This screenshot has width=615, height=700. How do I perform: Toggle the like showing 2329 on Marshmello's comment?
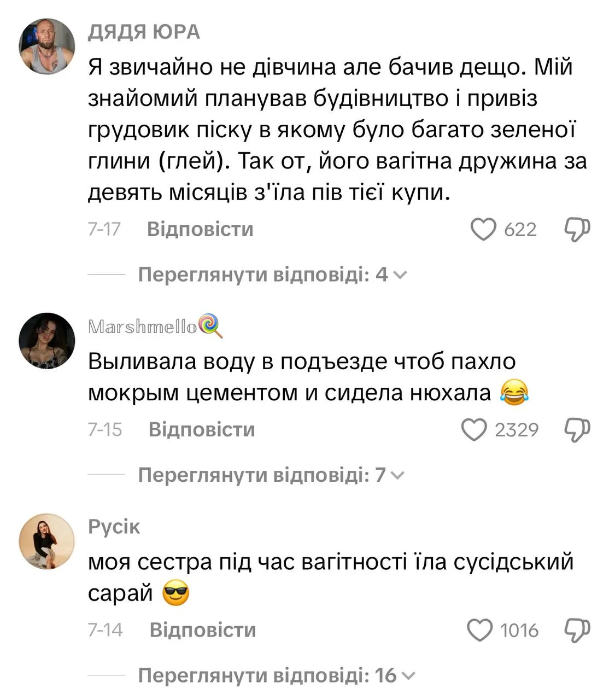pos(475,429)
